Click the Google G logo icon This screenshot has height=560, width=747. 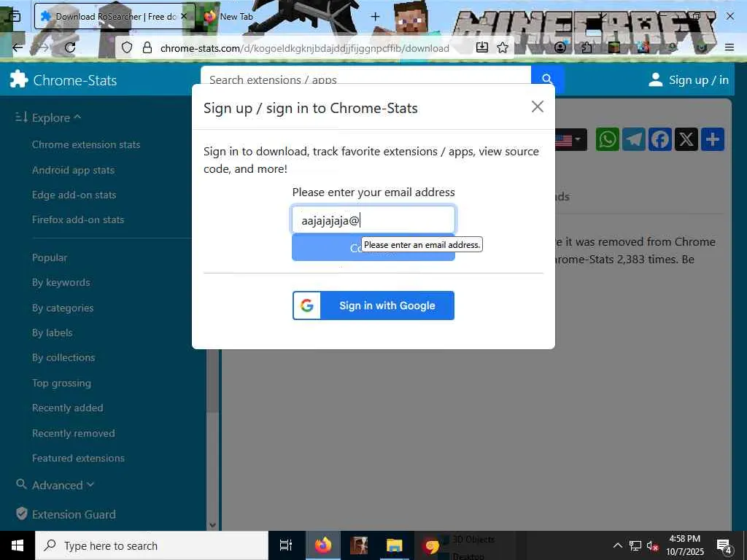tap(307, 306)
